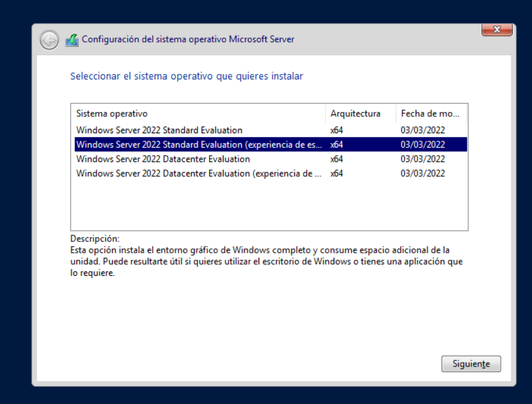The image size is (532, 404).
Task: Select Windows Server 2022 Standard Evaluation row
Action: tap(271, 130)
